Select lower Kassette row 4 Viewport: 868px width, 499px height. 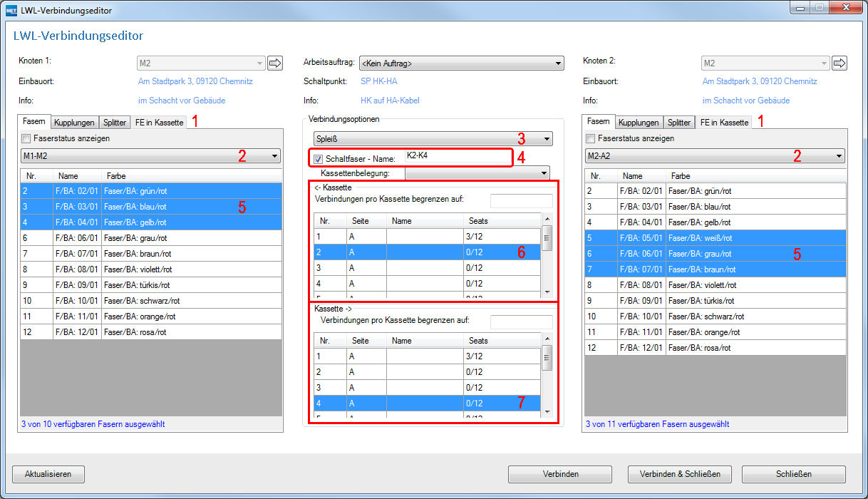tap(428, 403)
